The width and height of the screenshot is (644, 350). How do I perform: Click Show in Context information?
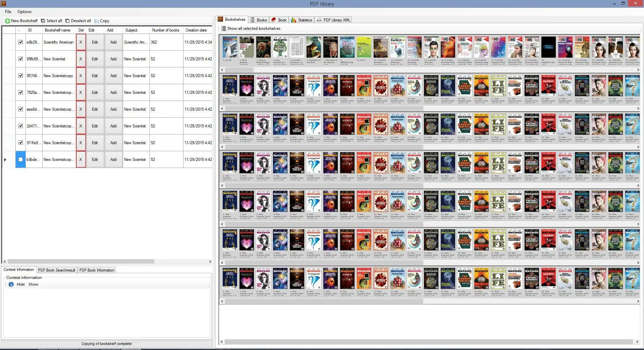33,284
